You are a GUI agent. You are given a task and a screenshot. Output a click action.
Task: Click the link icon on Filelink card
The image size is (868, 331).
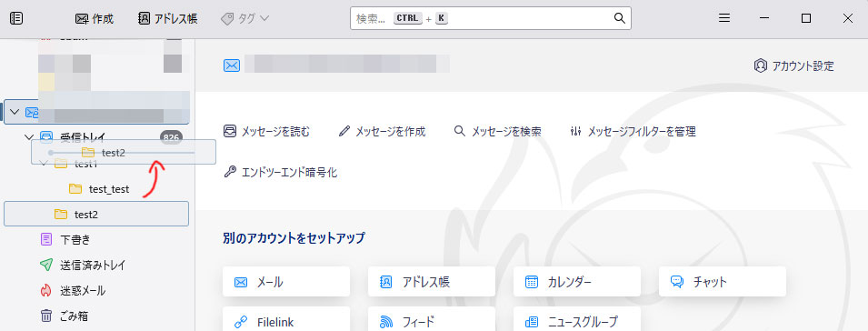(x=240, y=322)
